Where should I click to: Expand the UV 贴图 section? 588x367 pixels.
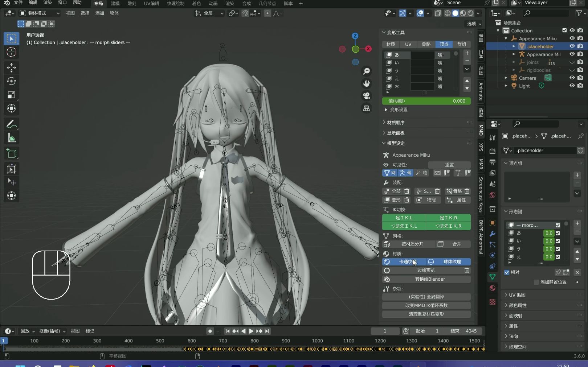pyautogui.click(x=517, y=295)
